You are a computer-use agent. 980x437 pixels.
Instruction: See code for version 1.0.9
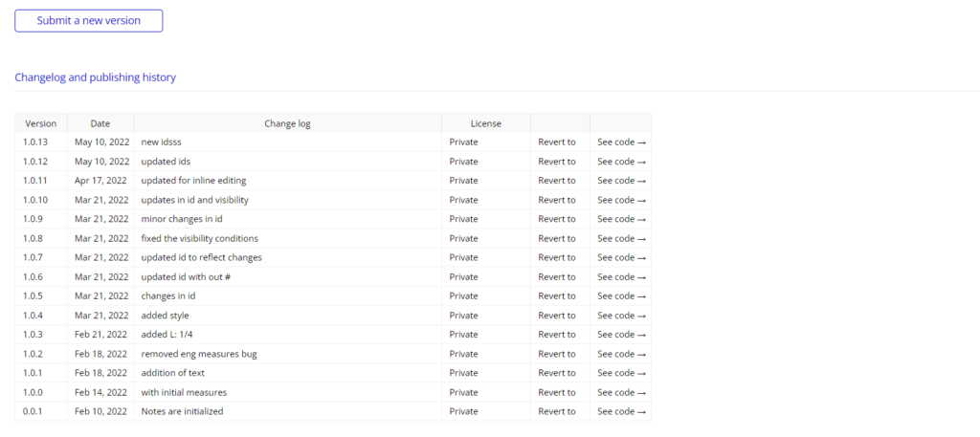[x=621, y=219]
